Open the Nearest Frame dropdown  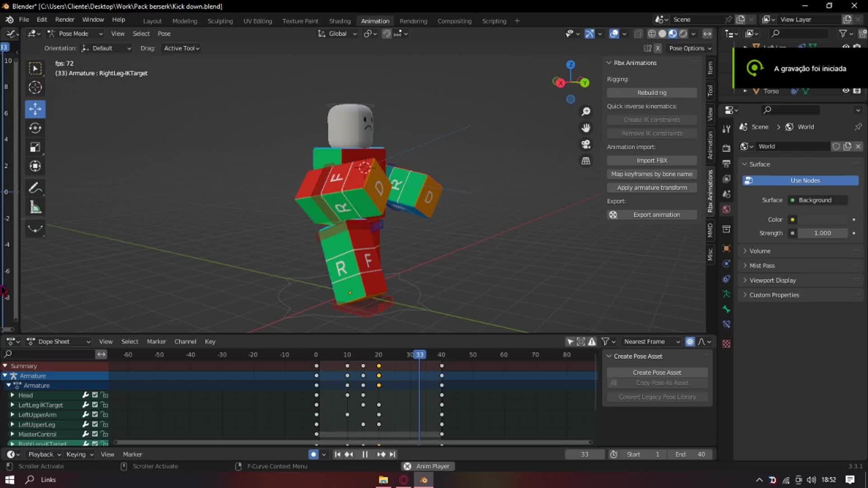pyautogui.click(x=650, y=342)
